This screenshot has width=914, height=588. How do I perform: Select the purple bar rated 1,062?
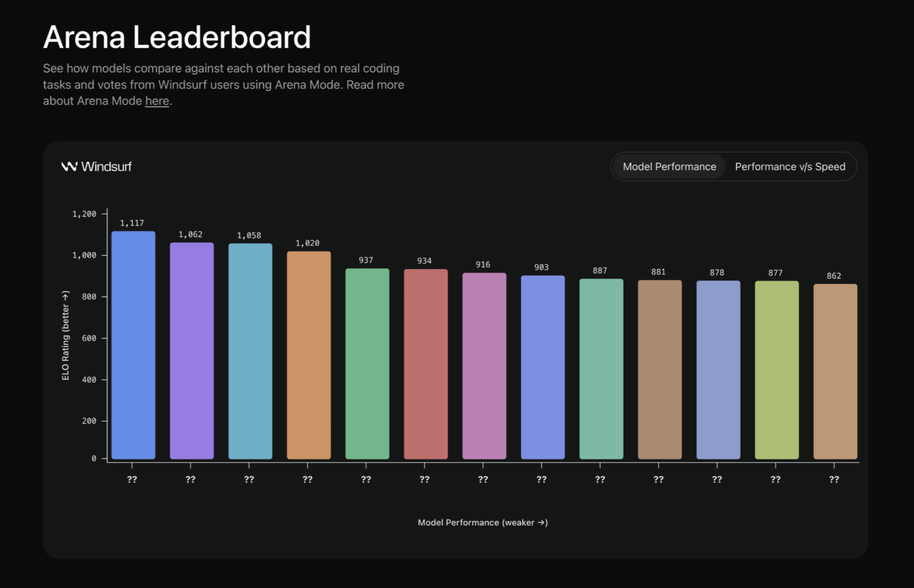(192, 350)
